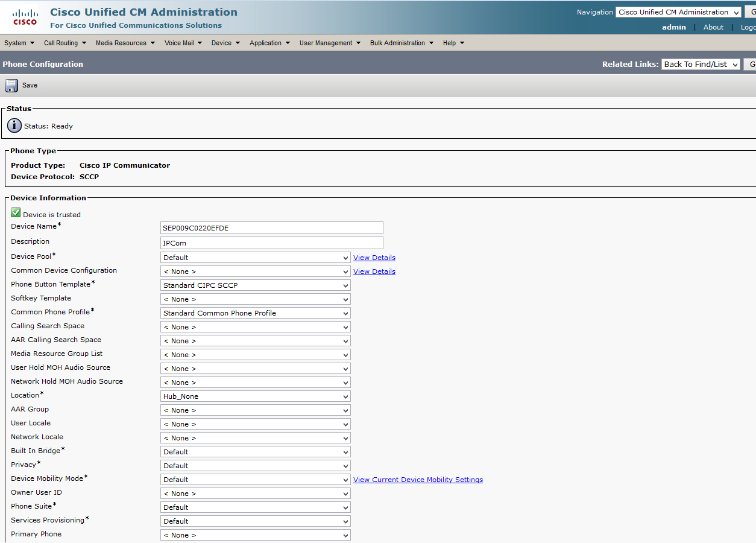The image size is (756, 543).
Task: Click View Details next to Device Pool
Action: click(x=374, y=258)
